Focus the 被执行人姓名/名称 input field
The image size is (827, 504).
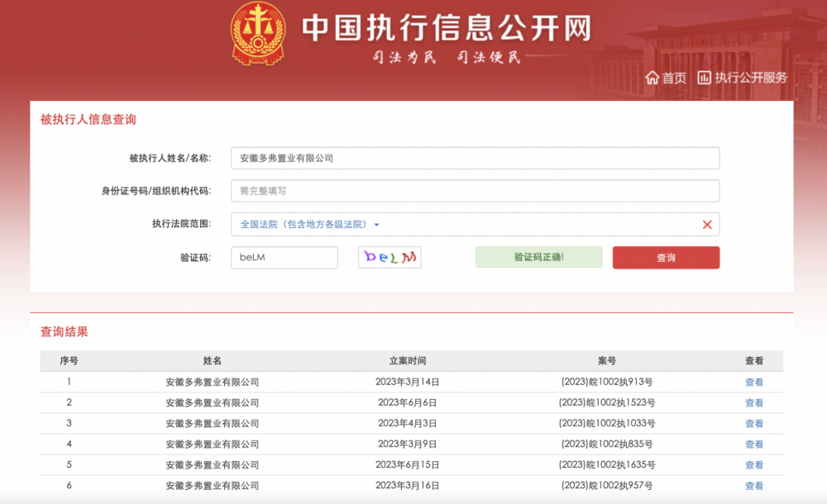point(475,158)
